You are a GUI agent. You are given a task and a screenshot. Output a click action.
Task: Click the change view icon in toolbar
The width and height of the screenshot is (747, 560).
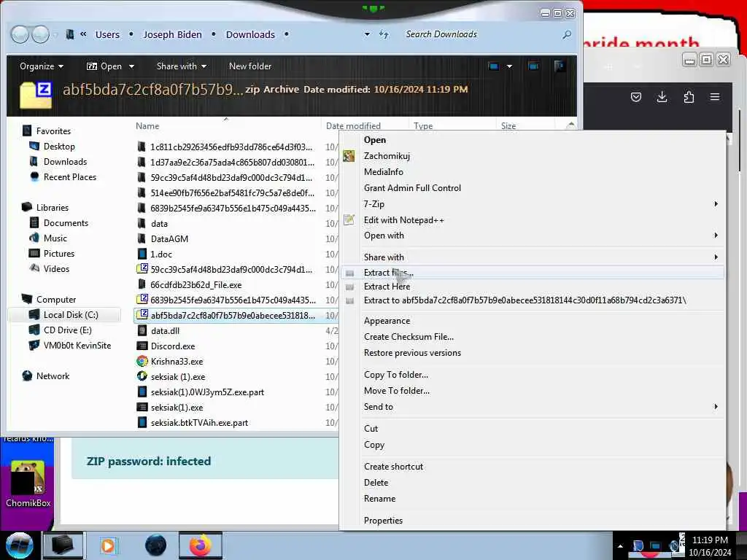click(494, 66)
